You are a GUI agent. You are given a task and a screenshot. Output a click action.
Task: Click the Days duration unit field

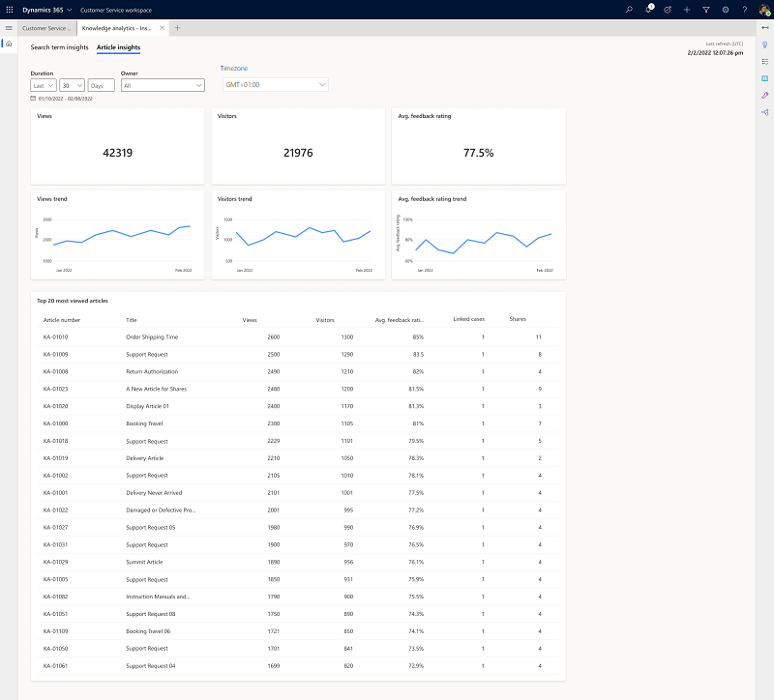tap(102, 85)
